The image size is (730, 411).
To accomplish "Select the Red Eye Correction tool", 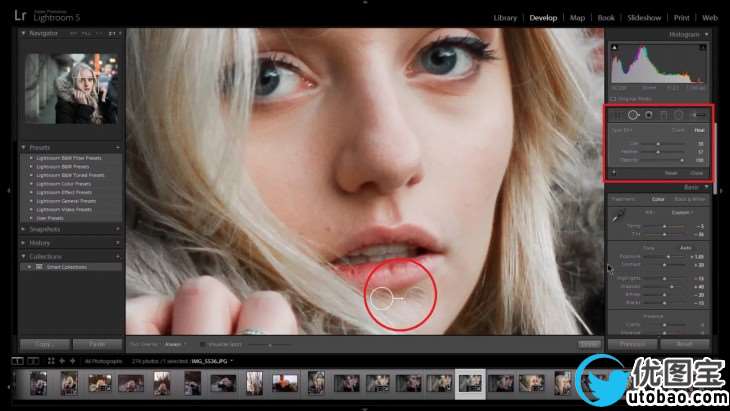I will pyautogui.click(x=648, y=114).
